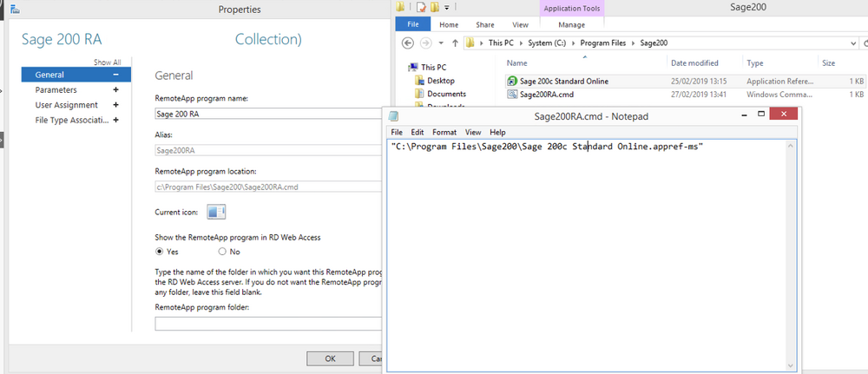868x374 pixels.
Task: Click the Documents folder icon in the navigation pane
Action: click(419, 94)
